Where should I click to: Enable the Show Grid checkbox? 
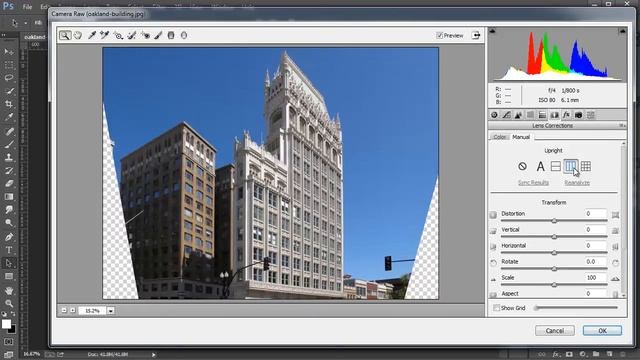(x=496, y=308)
